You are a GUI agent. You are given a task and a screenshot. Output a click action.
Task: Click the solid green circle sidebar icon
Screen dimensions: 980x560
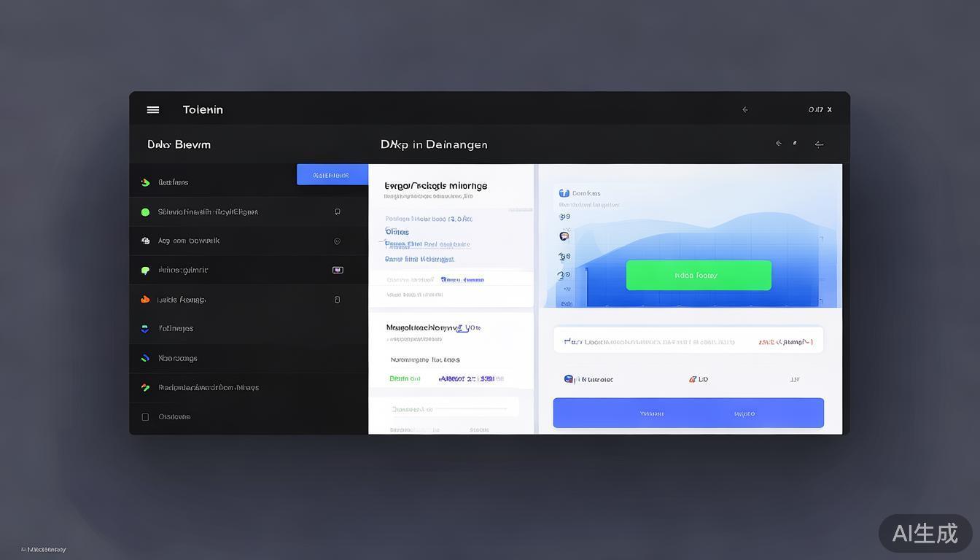(x=145, y=212)
